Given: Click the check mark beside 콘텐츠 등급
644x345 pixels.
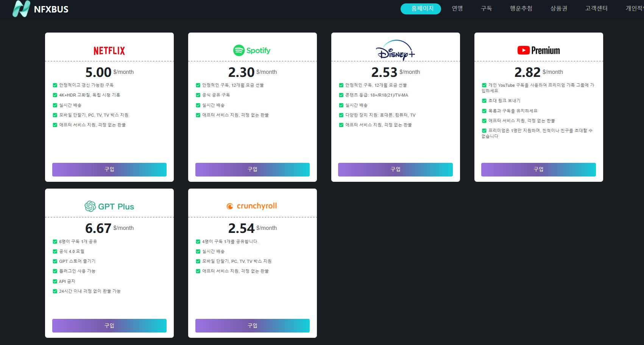Looking at the screenshot, I should tap(341, 95).
